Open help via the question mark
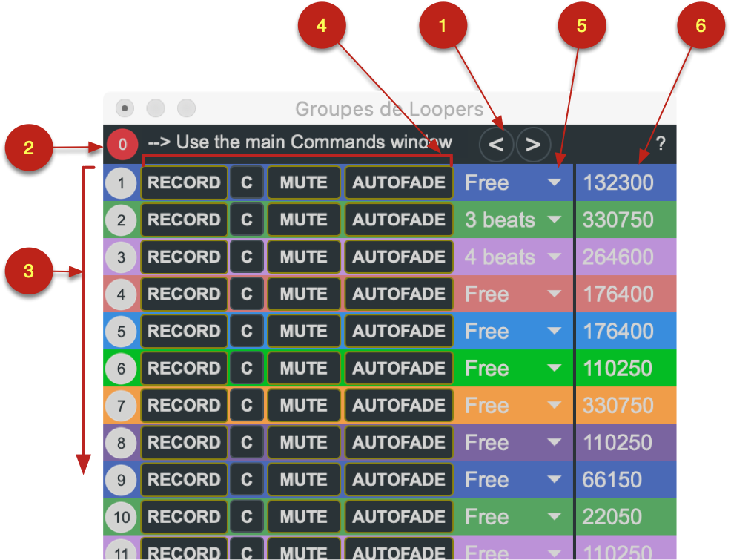 point(660,144)
